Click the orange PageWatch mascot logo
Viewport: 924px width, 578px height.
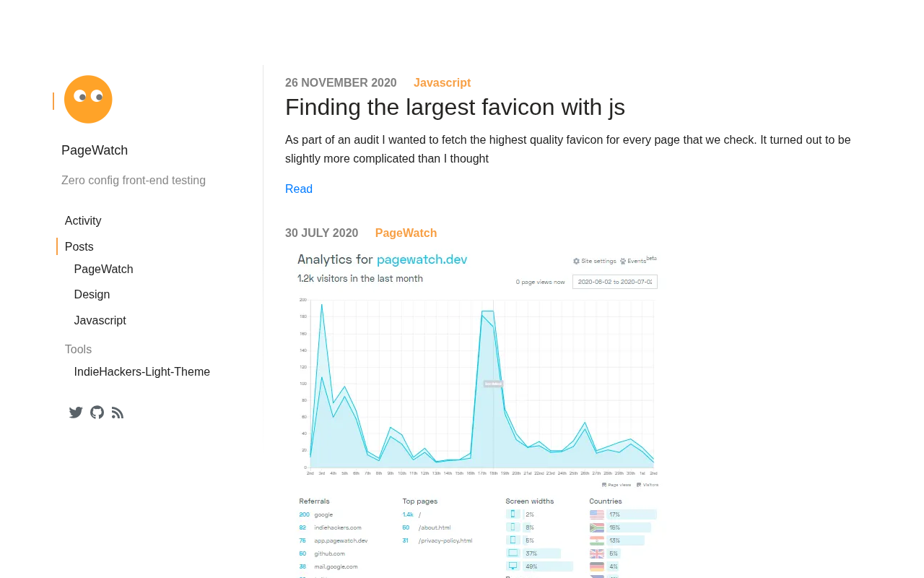pyautogui.click(x=88, y=100)
